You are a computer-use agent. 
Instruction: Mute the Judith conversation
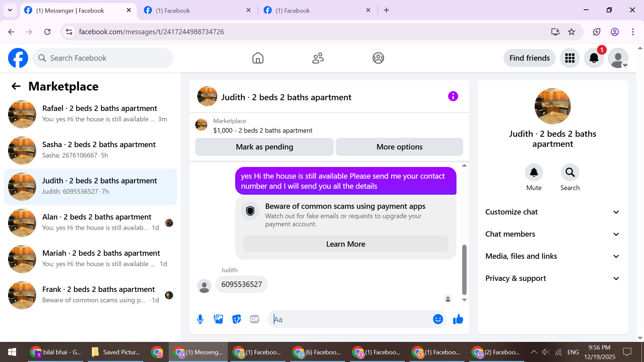coord(534,173)
